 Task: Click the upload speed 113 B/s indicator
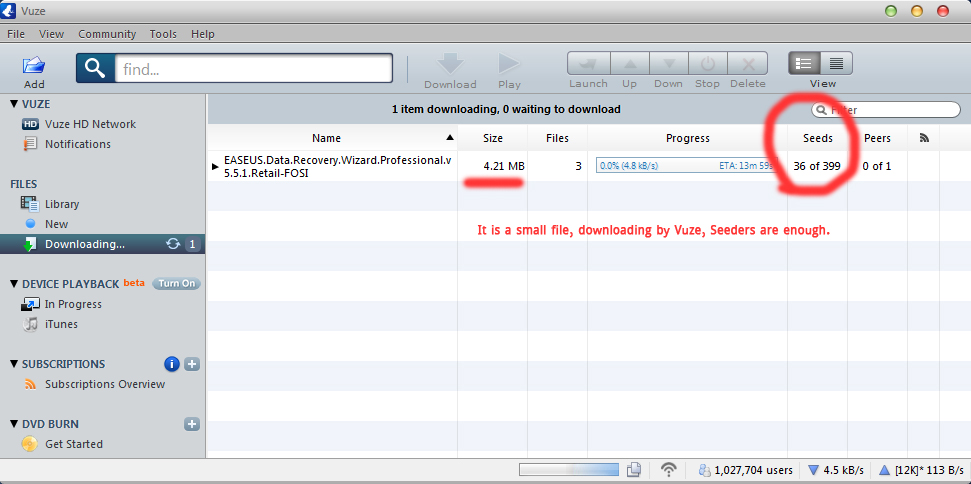(921, 470)
